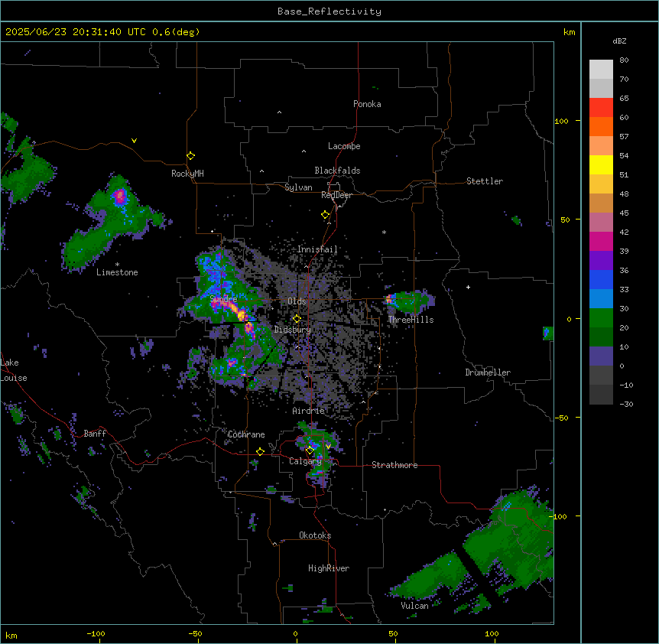The width and height of the screenshot is (659, 644).
Task: Select the yellow diamond marker below Cochrane
Action: click(x=260, y=452)
